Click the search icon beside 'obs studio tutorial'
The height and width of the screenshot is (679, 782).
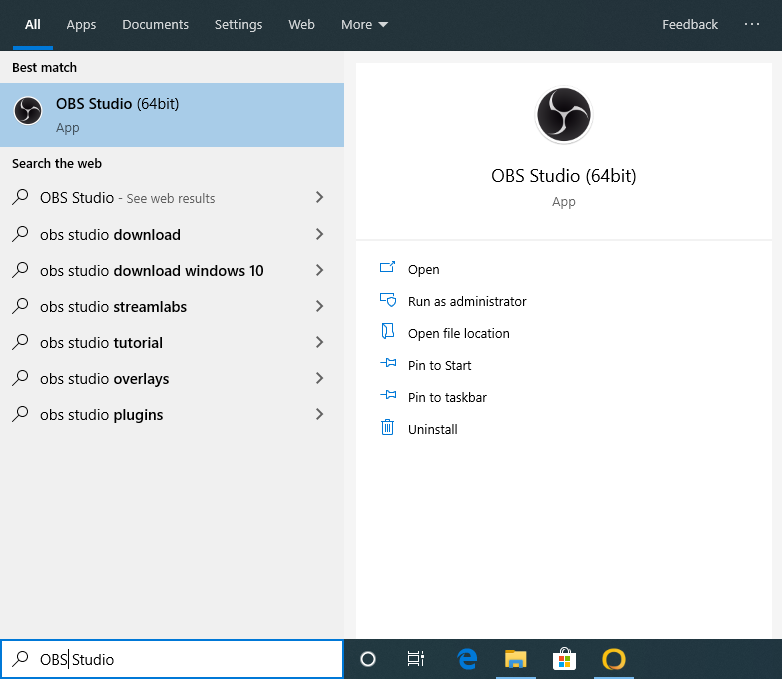point(20,342)
